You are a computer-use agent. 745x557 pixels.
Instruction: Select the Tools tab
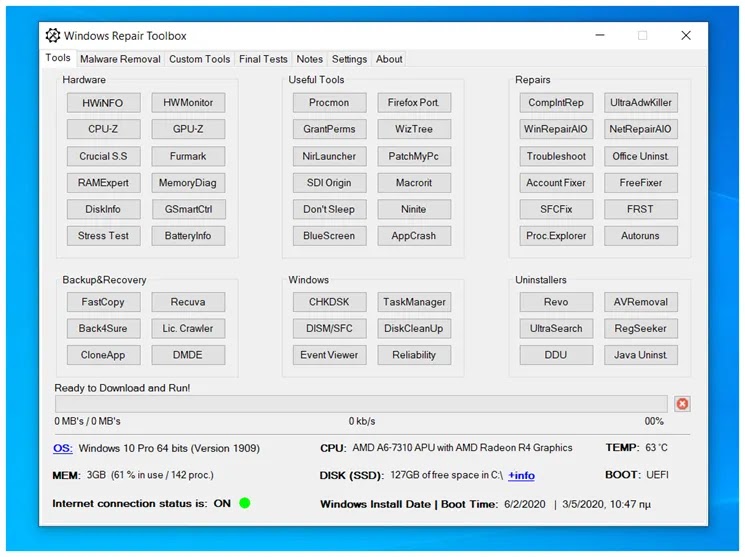58,58
